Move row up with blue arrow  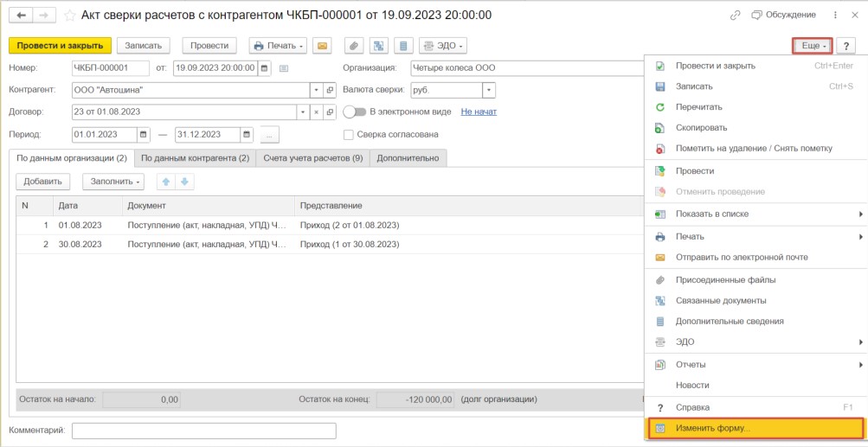click(x=165, y=182)
